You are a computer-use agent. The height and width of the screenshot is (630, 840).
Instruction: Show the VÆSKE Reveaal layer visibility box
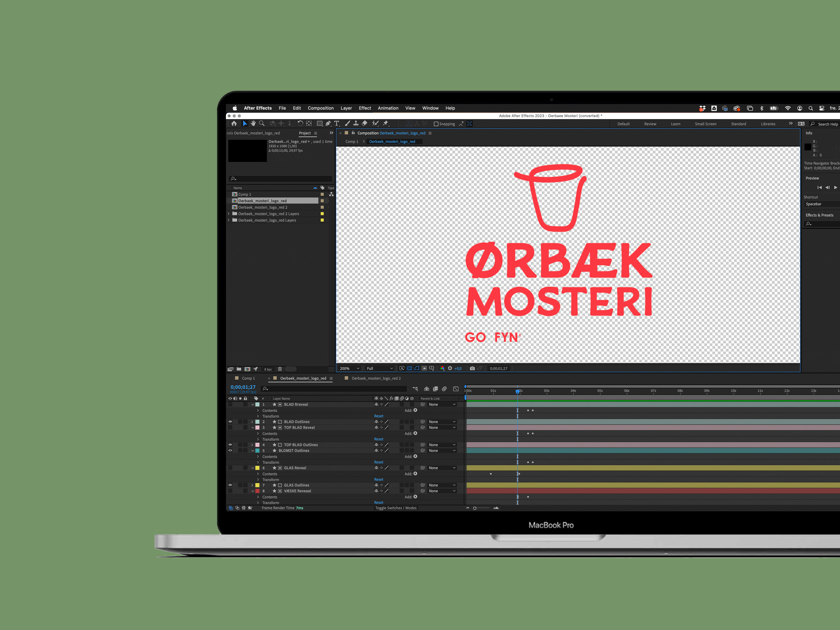(230, 491)
